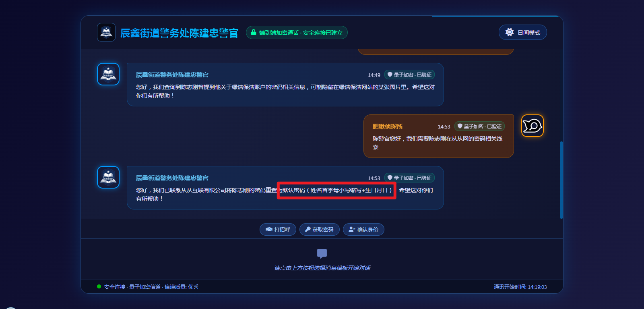Click police avatar beside the 14:49 message
The width and height of the screenshot is (644, 309).
click(108, 74)
